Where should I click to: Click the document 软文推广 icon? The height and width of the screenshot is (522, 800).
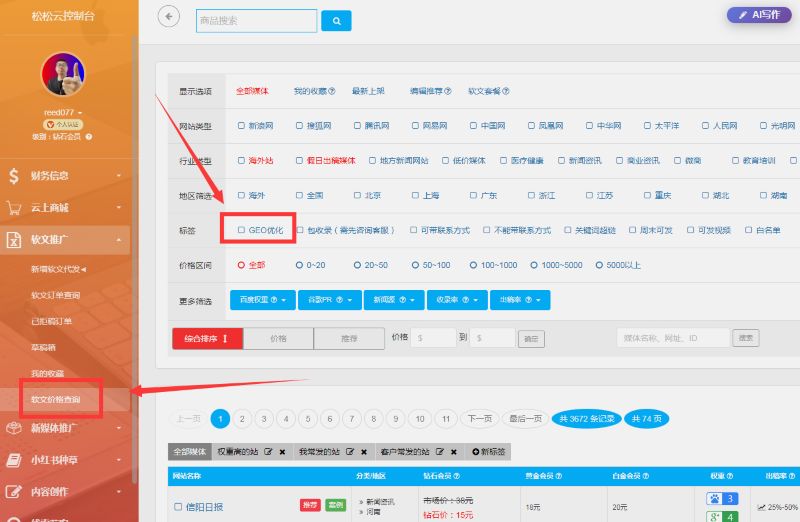pyautogui.click(x=14, y=239)
